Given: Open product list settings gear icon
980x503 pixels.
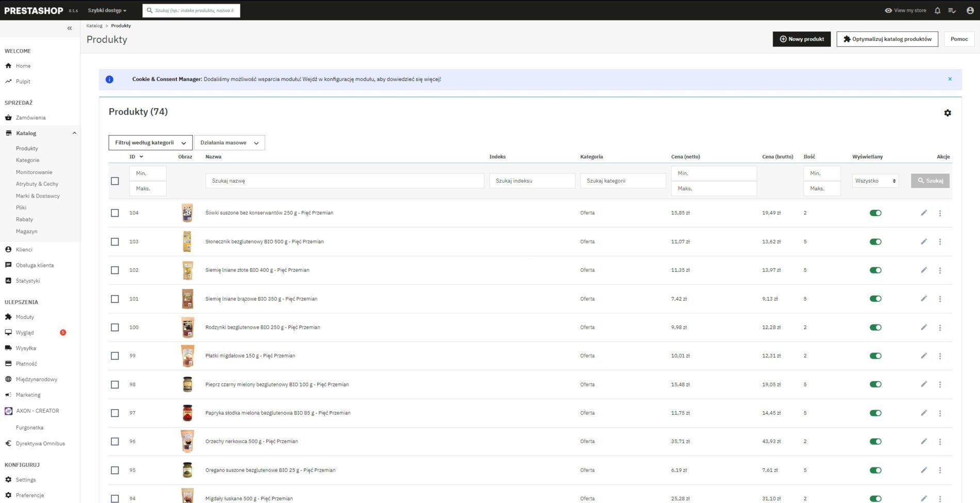Looking at the screenshot, I should [x=948, y=113].
